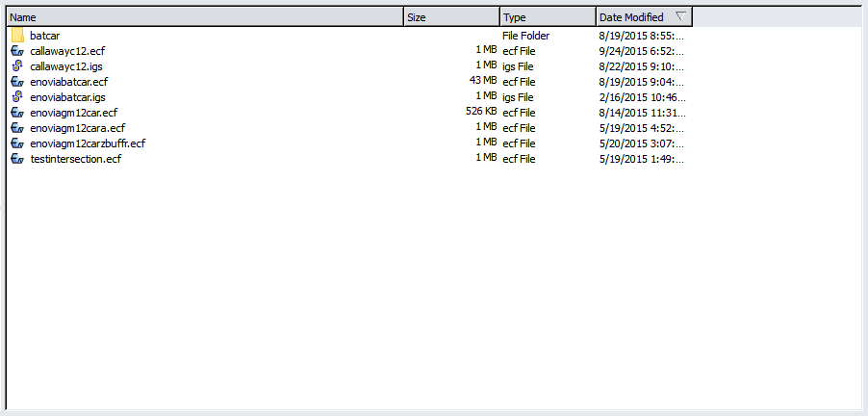The height and width of the screenshot is (416, 868).
Task: Sort files by the Name column header
Action: [202, 17]
